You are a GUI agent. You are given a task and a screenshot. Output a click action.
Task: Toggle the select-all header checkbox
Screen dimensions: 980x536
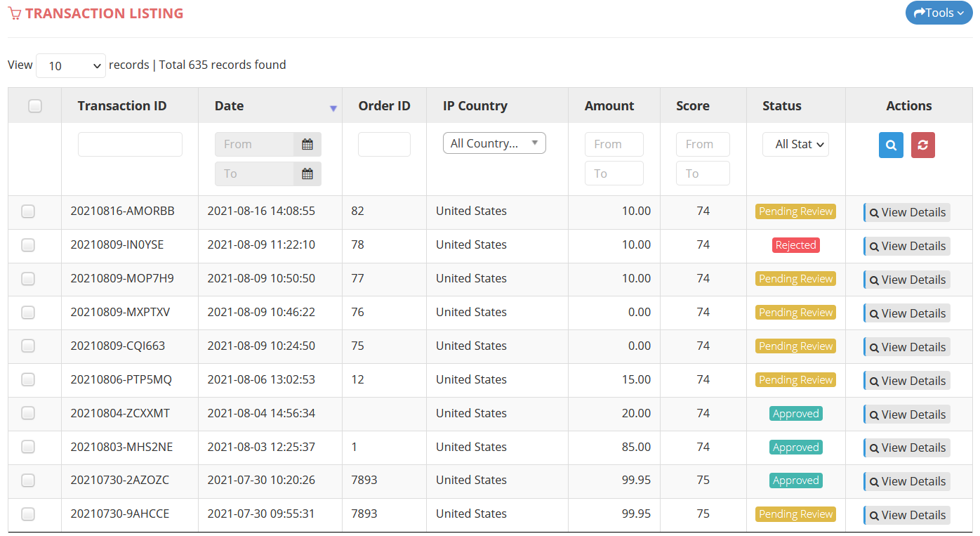[35, 106]
